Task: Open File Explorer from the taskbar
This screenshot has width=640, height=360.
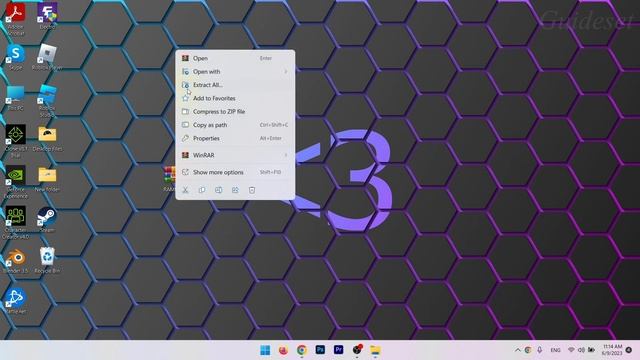Action: (x=375, y=350)
